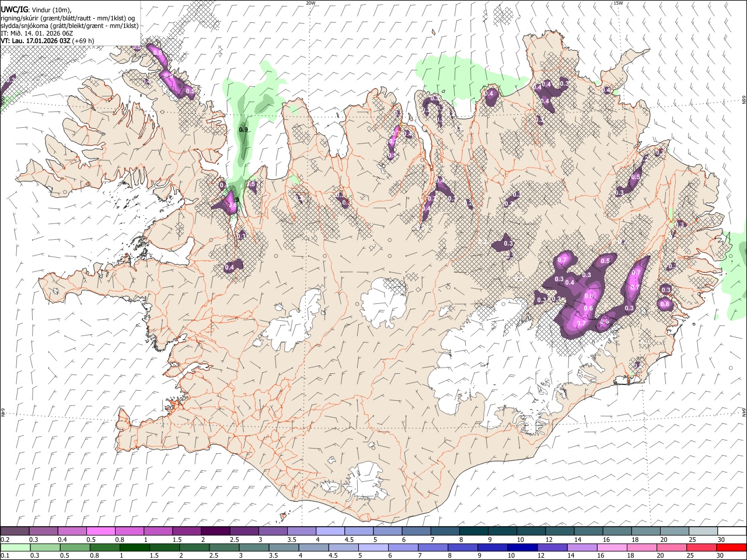
Task: Pick the brightest red 30 swatch in lower legend
Action: pos(731,547)
